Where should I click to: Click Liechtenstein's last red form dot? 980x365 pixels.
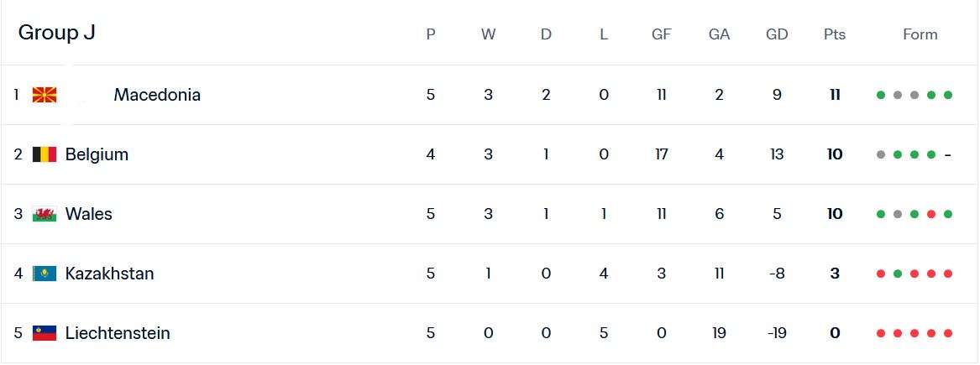pyautogui.click(x=948, y=333)
